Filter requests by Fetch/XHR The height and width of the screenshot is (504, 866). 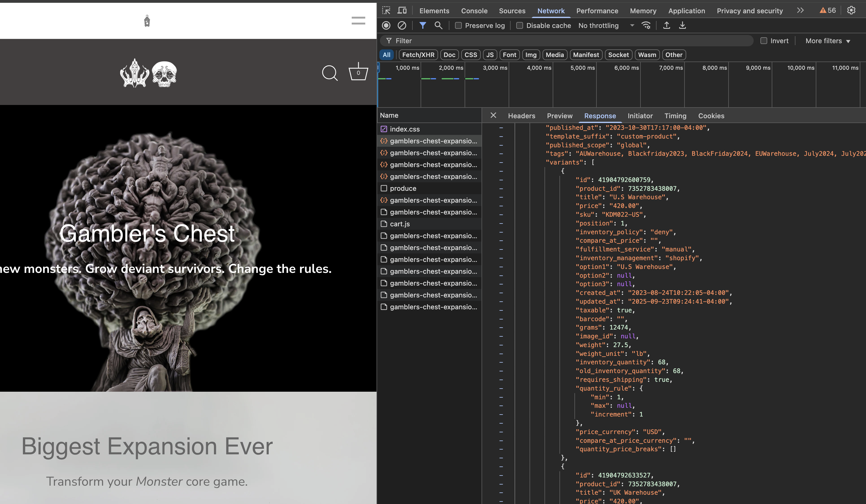pos(418,55)
